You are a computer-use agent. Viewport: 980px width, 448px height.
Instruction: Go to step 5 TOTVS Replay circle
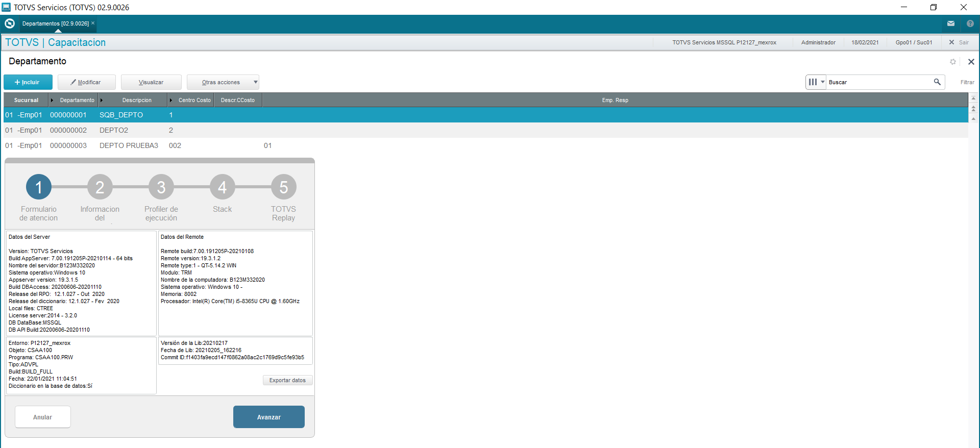pyautogui.click(x=284, y=187)
